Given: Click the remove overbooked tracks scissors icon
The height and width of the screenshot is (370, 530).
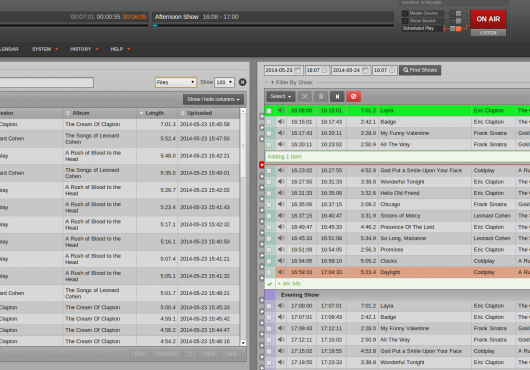Looking at the screenshot, I should (x=305, y=97).
